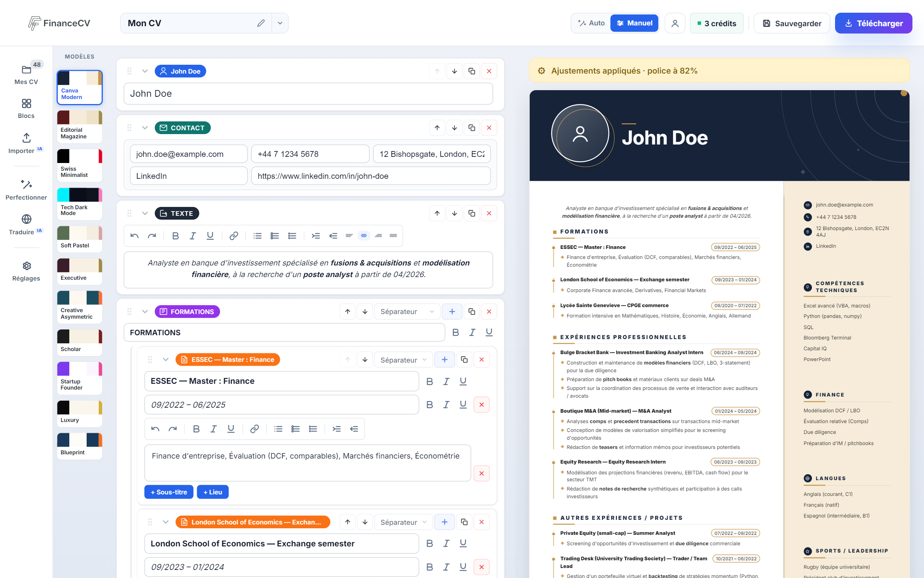Screen dimensions: 924x578
Task: Open the Traduire globe tool
Action: click(26, 224)
